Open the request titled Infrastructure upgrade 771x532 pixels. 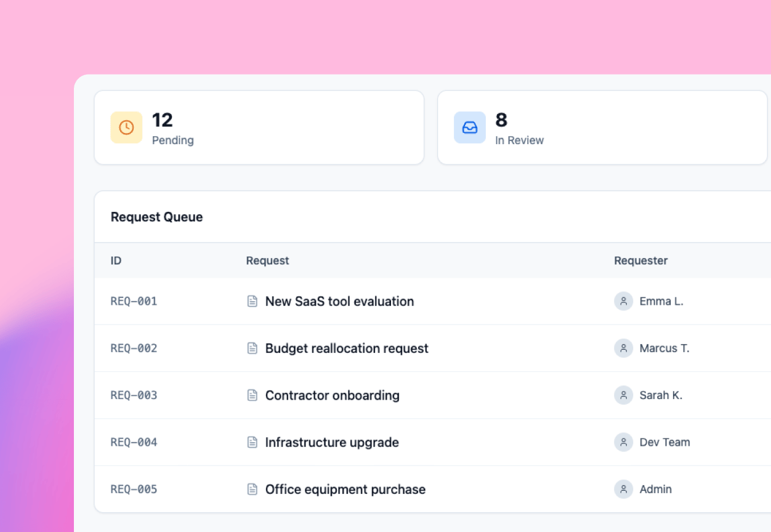[x=331, y=442]
